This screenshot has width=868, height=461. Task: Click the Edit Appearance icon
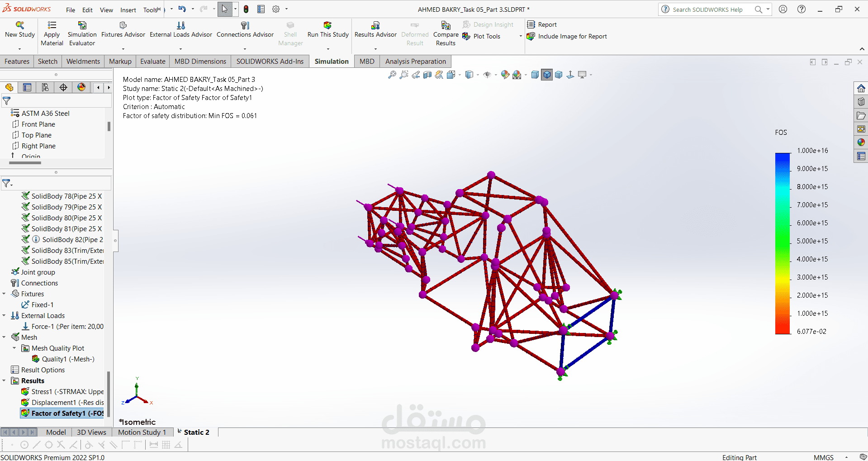[505, 75]
